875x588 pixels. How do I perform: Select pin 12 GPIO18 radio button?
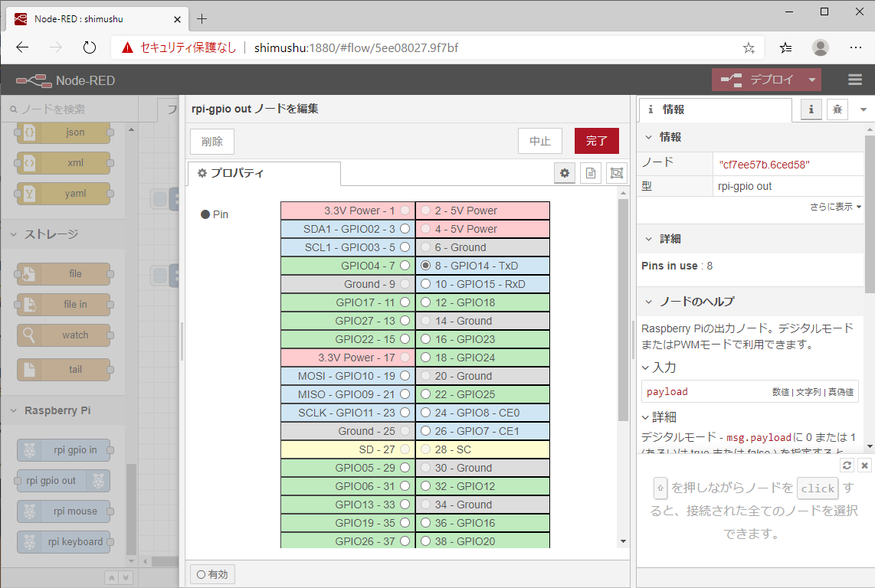click(x=426, y=302)
